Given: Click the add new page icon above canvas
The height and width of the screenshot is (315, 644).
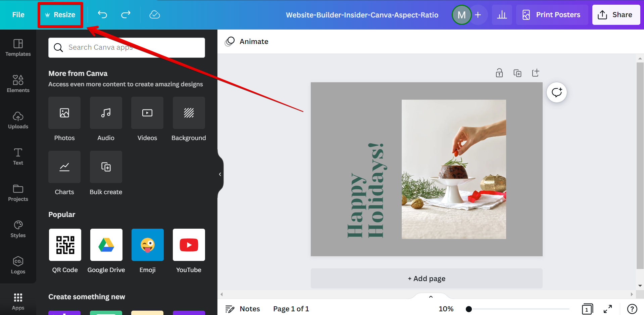Looking at the screenshot, I should [x=536, y=73].
